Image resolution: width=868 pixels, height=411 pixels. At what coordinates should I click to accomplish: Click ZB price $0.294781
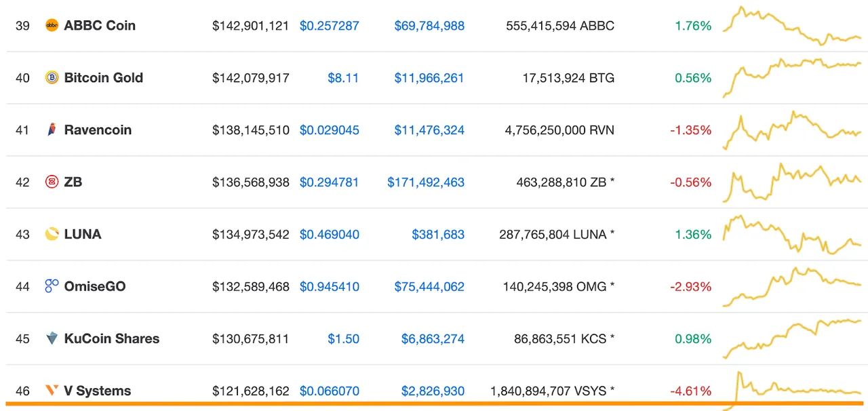330,182
